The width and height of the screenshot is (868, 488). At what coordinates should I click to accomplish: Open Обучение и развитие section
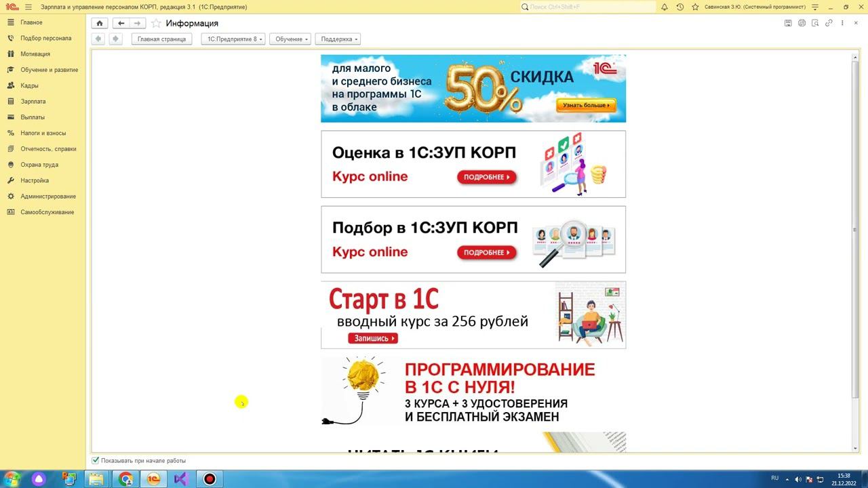tap(43, 70)
